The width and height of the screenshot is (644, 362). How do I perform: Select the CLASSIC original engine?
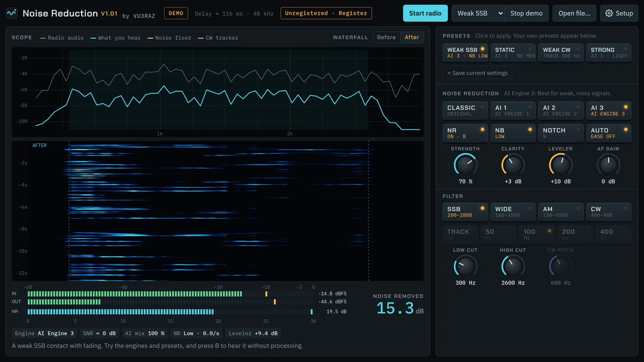tap(465, 111)
